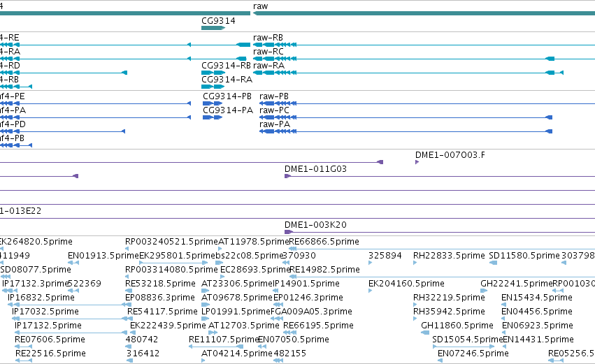Open EST EN01913.5prime
The width and height of the screenshot is (595, 364).
(103, 256)
